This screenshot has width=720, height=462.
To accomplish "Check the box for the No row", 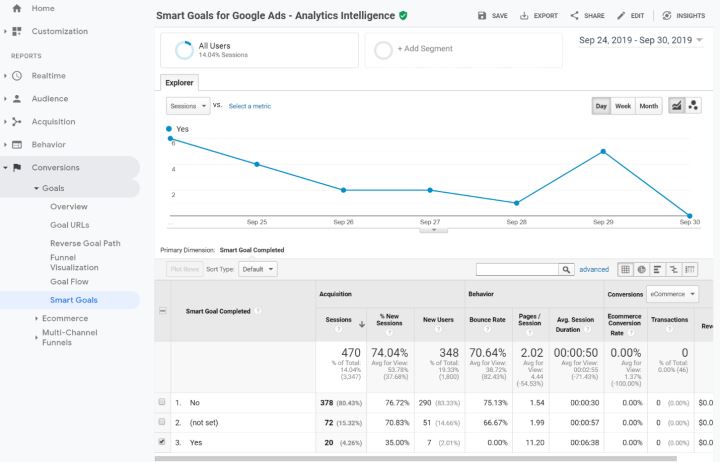I will 162,402.
